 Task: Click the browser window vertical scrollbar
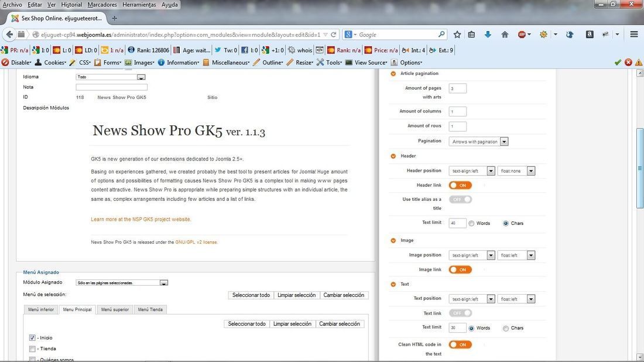(640, 169)
